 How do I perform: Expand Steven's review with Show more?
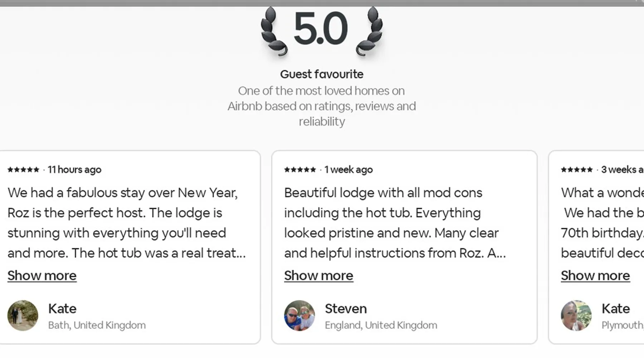click(318, 276)
